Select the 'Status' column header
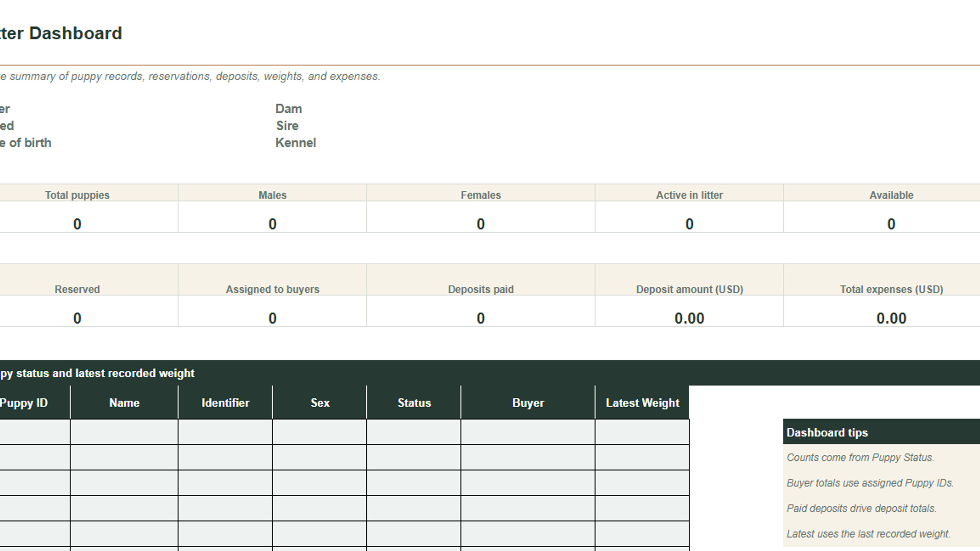This screenshot has width=980, height=551. click(x=414, y=403)
